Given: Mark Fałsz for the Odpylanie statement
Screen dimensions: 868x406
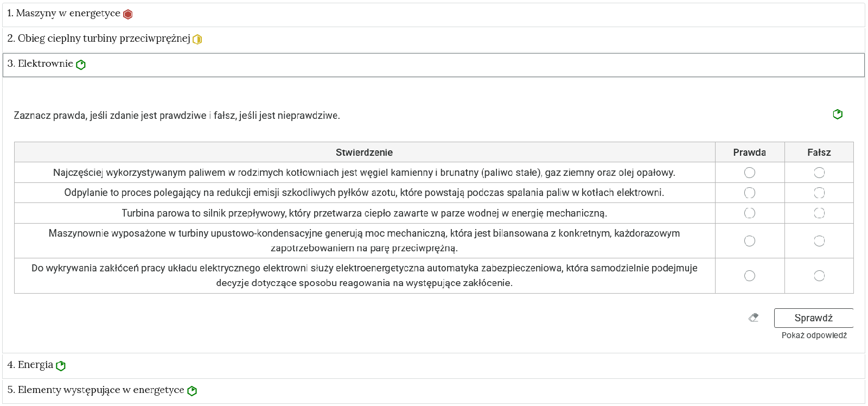Looking at the screenshot, I should click(x=819, y=193).
